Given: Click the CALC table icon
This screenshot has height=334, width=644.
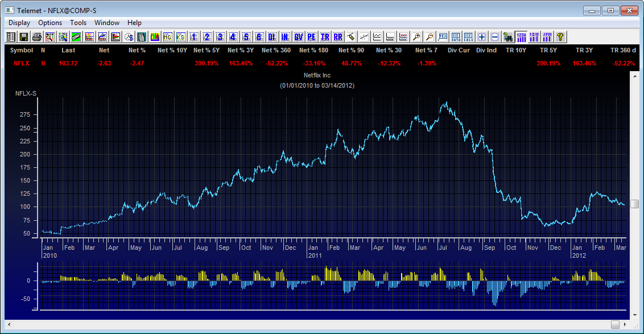Looking at the screenshot, I should coord(469,37).
